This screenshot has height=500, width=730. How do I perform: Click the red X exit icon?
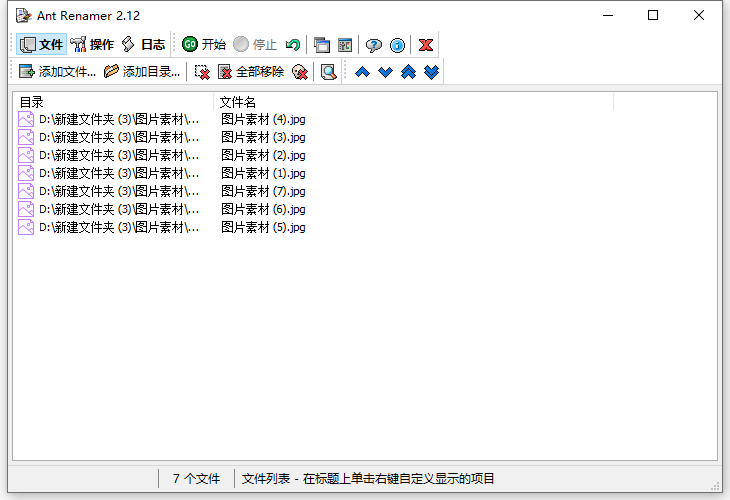click(x=426, y=45)
